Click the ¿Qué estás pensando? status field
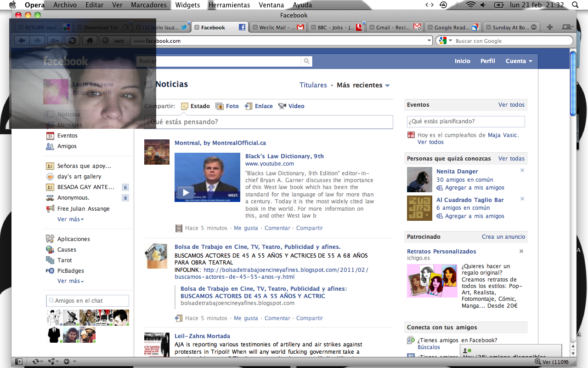Viewport: 588px width, 368px height. tap(269, 122)
